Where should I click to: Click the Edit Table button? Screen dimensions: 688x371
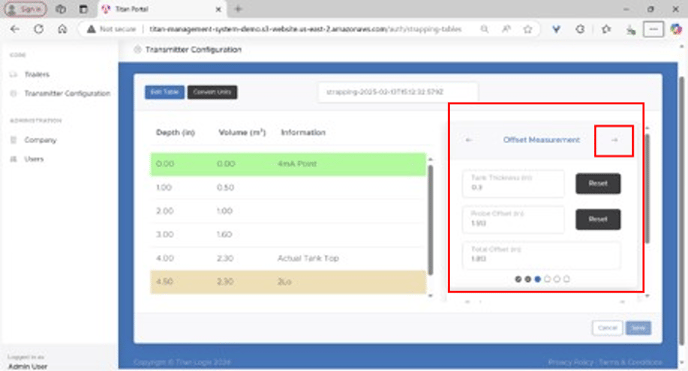[165, 92]
